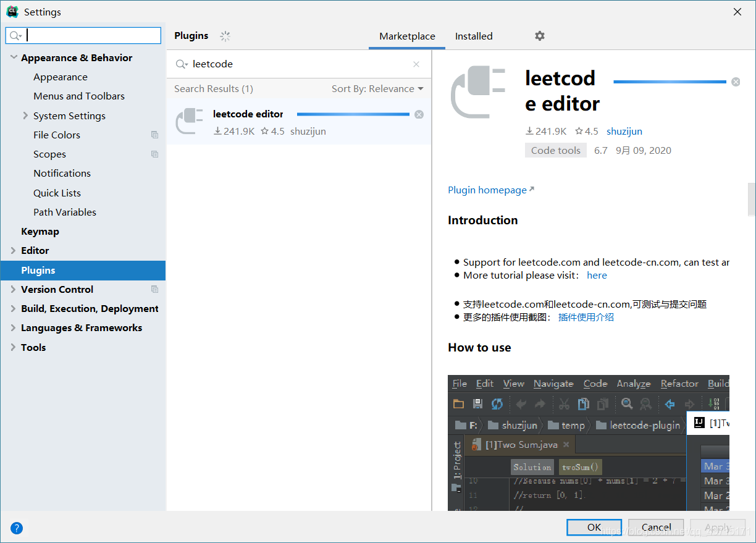Expand the Languages & Frameworks section
756x543 pixels.
click(x=14, y=327)
